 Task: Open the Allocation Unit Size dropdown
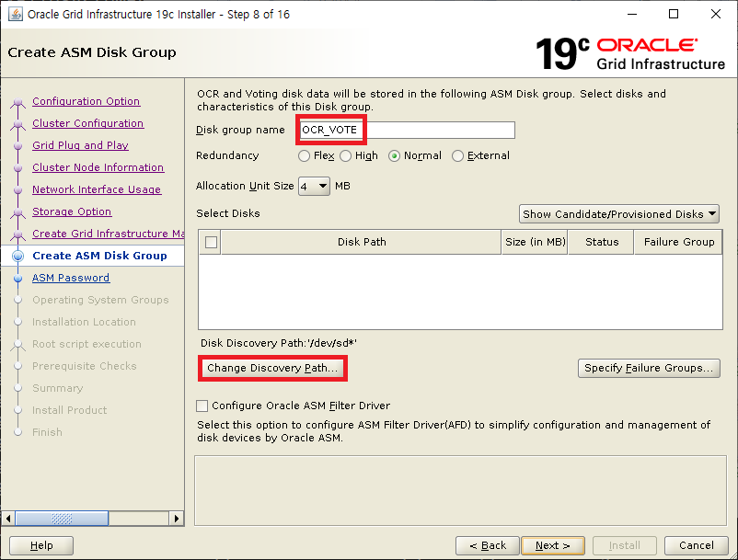(x=314, y=186)
